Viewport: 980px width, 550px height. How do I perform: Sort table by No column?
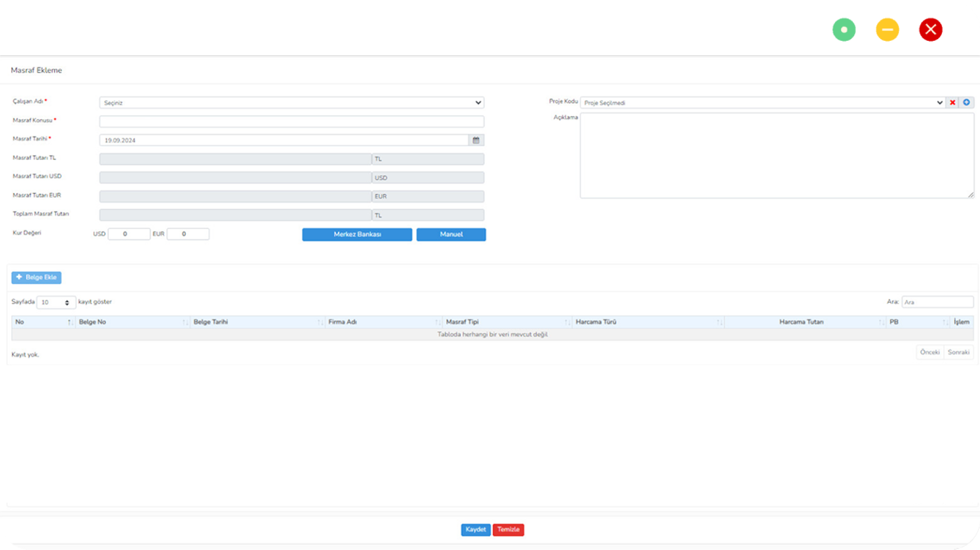click(43, 322)
